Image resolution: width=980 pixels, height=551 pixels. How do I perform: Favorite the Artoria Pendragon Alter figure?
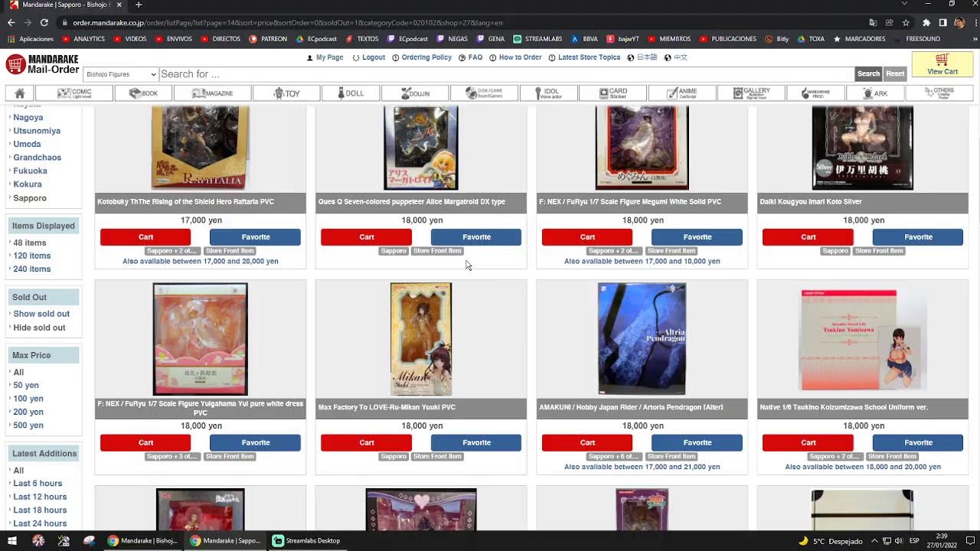[x=697, y=442]
